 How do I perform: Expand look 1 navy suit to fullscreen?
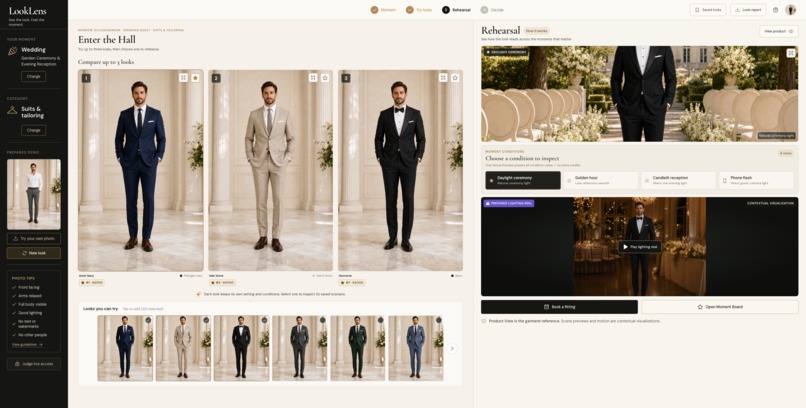(x=184, y=78)
